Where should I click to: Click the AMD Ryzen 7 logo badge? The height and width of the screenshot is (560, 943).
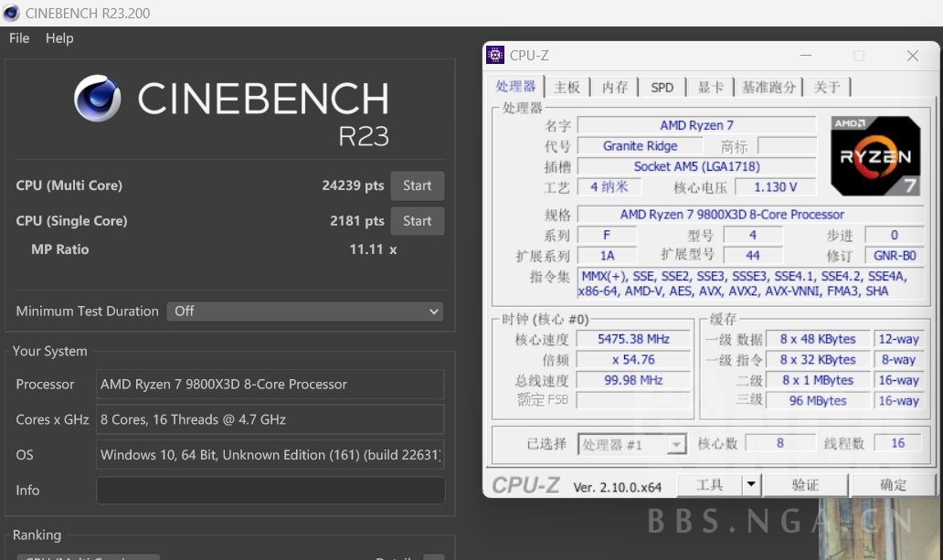[x=874, y=155]
